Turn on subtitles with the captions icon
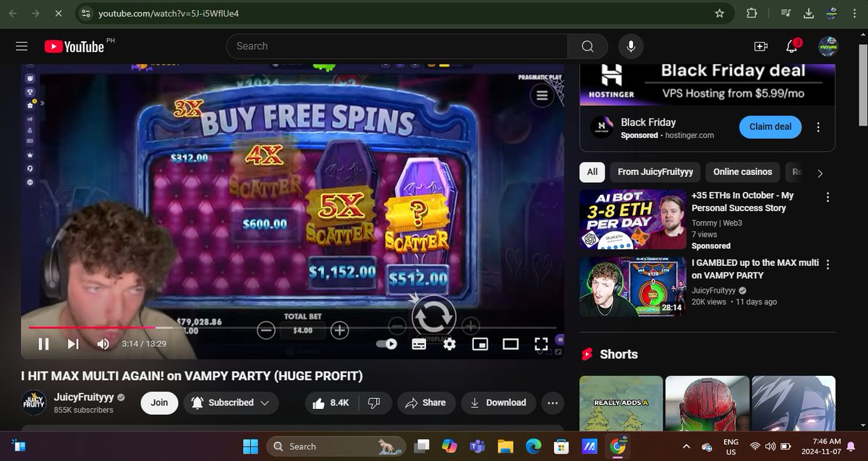 [x=420, y=345]
